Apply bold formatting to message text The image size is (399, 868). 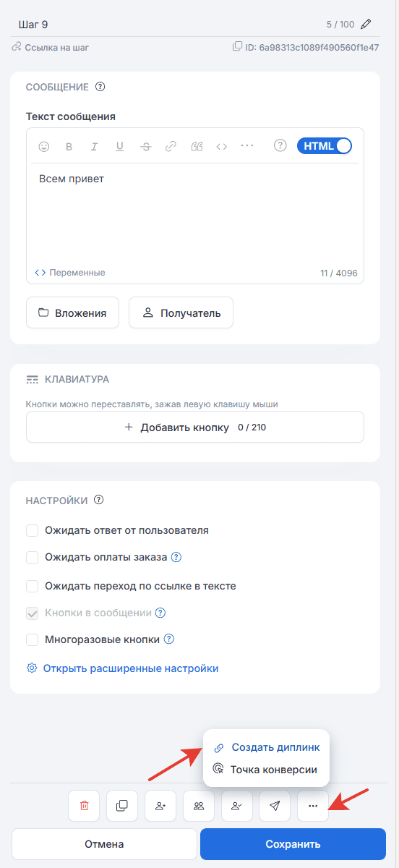69,146
